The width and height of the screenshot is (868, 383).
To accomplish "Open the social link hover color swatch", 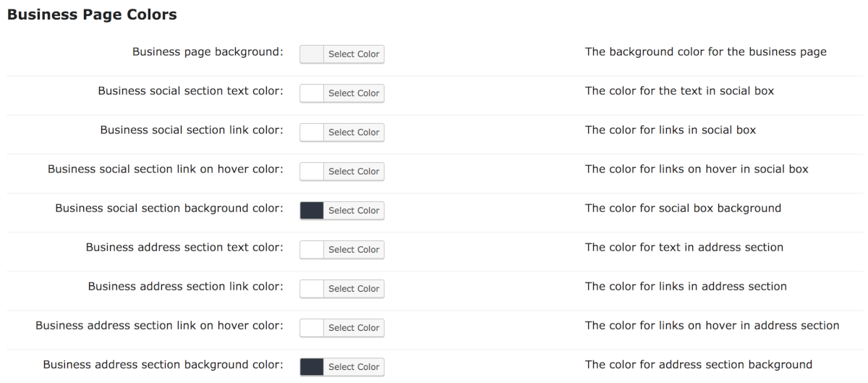I will (312, 172).
